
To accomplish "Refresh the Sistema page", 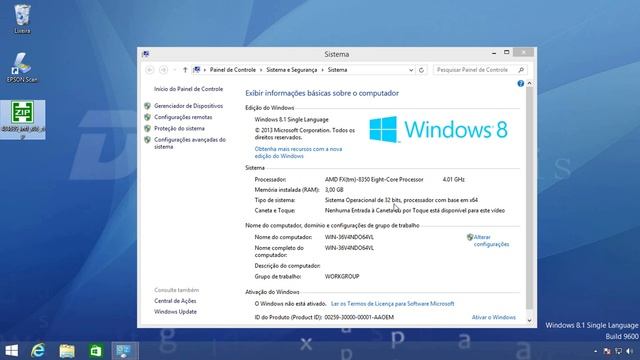I will click(x=421, y=70).
